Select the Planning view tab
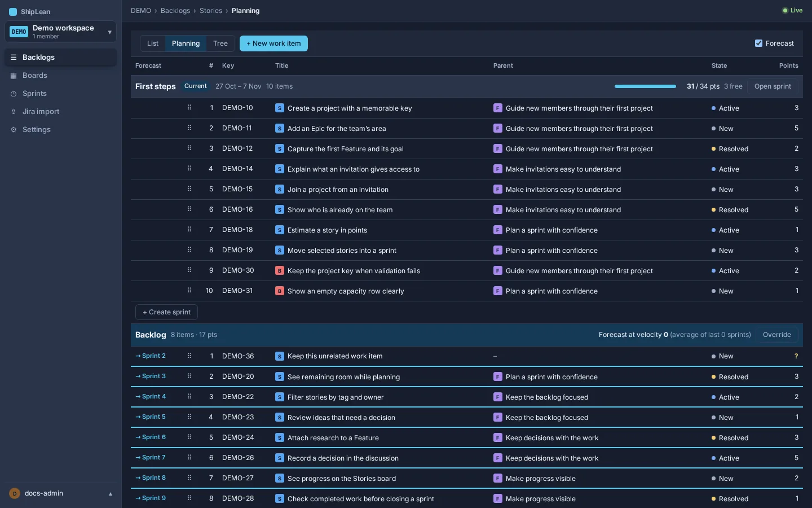The image size is (812, 508). click(x=186, y=43)
